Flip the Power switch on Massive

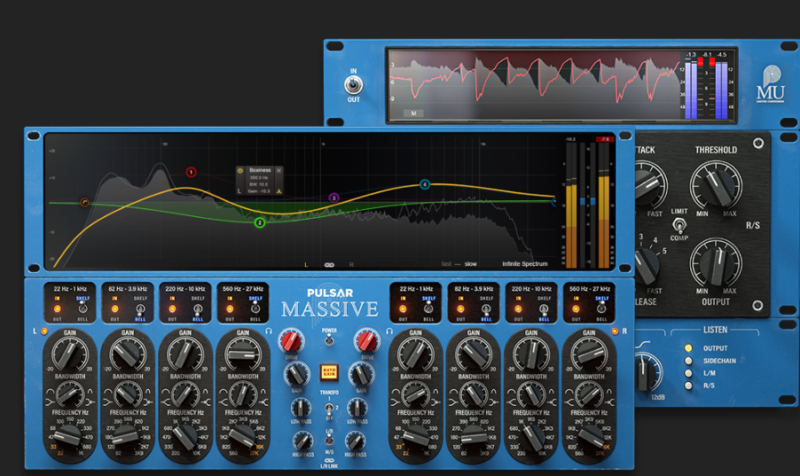coord(329,339)
